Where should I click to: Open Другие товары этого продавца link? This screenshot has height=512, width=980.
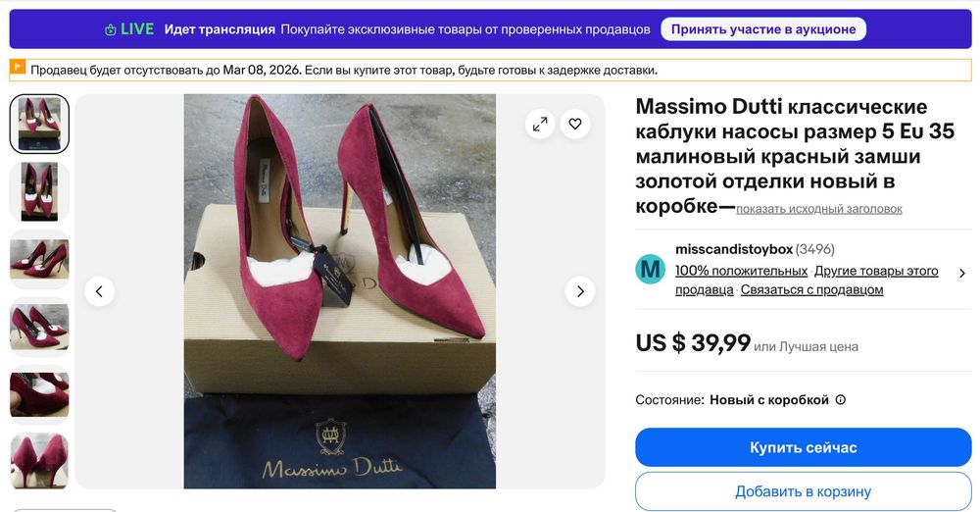876,271
